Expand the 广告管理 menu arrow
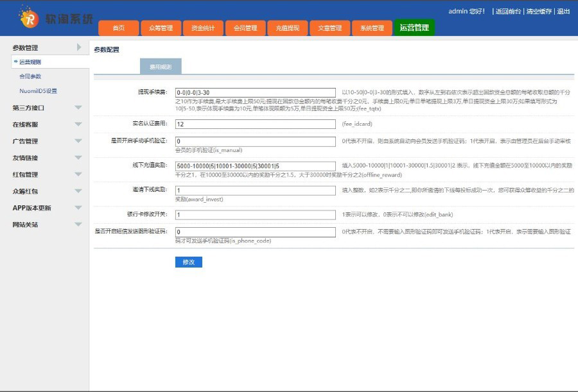Viewport: 578px width, 392px height. point(78,141)
